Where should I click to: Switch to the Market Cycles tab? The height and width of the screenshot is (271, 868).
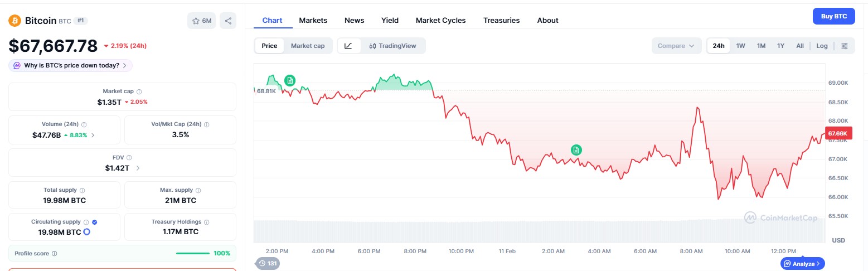[440, 20]
